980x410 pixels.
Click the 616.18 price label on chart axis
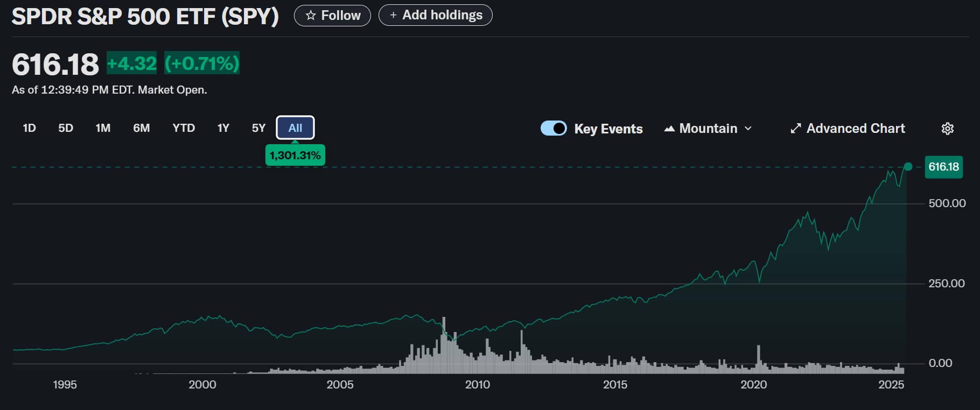[x=943, y=167]
